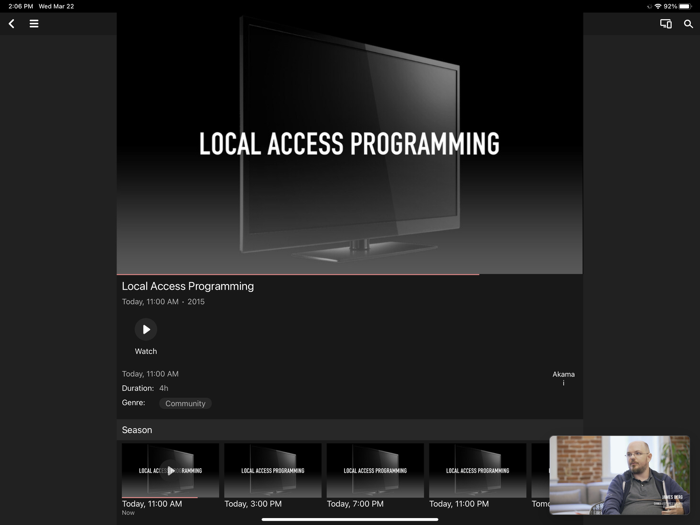700x525 pixels.
Task: Tap the back arrow icon
Action: [12, 24]
